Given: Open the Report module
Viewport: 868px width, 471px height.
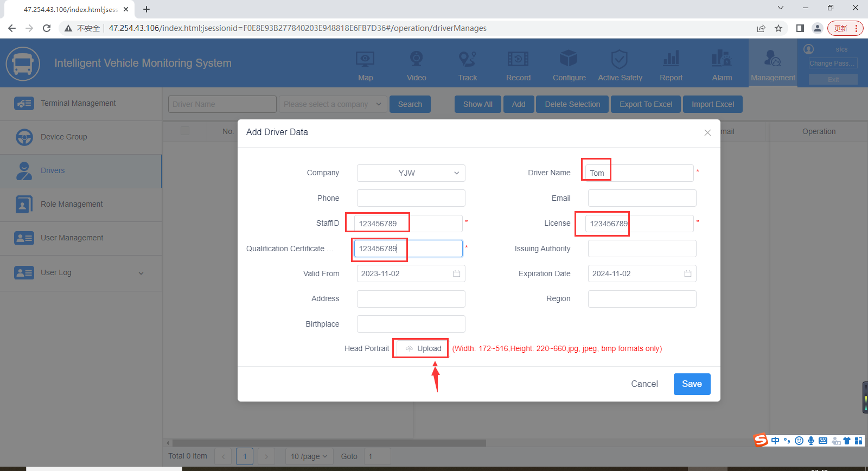Looking at the screenshot, I should [671, 65].
